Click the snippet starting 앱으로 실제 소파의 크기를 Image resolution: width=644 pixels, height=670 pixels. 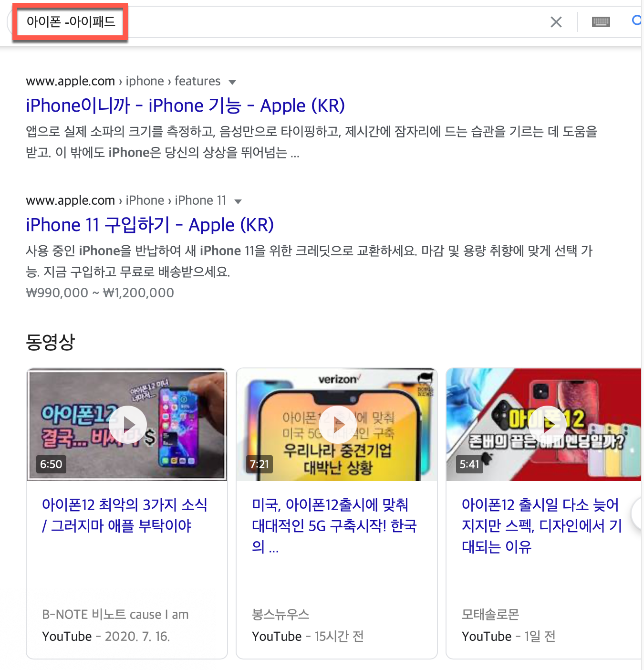click(312, 142)
